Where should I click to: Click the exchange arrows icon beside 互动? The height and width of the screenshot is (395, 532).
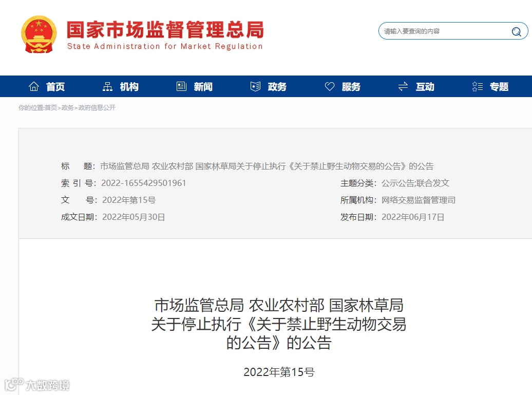[403, 86]
